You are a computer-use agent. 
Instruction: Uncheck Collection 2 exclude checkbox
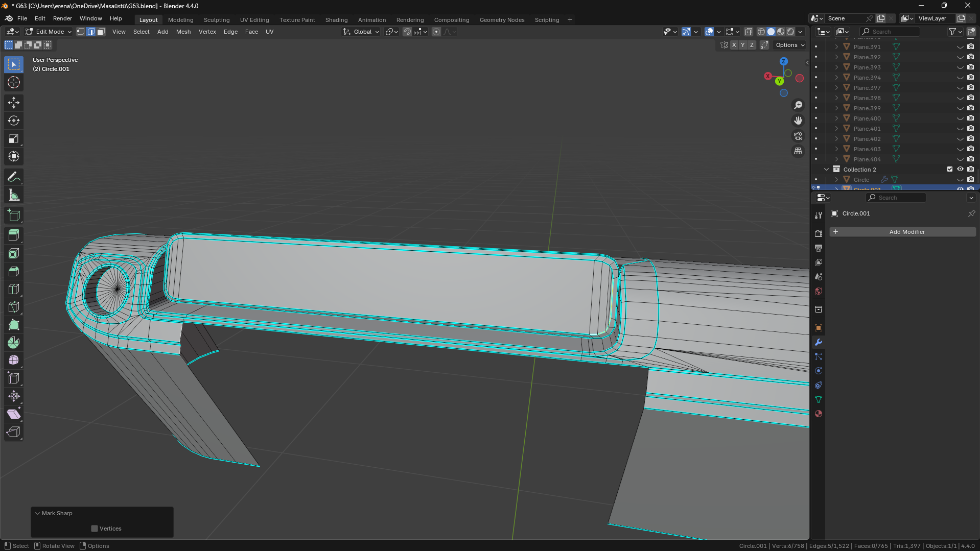click(x=950, y=169)
